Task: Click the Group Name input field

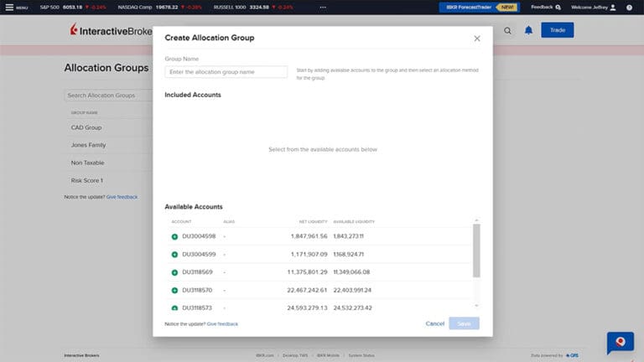Action: click(x=226, y=72)
